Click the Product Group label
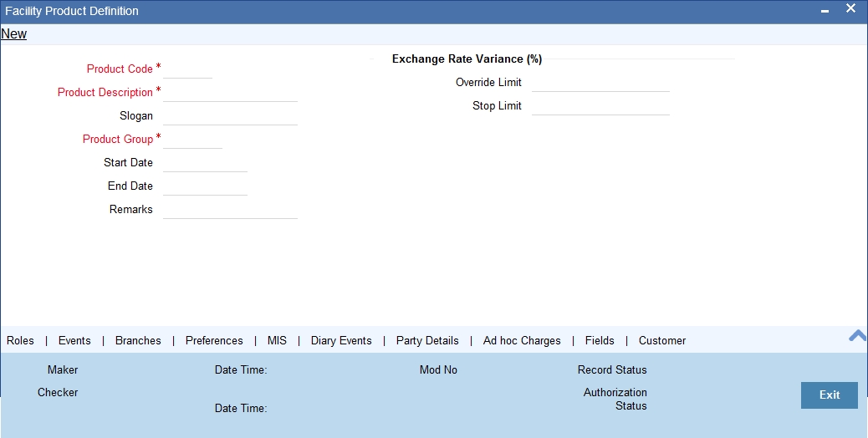 [x=118, y=139]
